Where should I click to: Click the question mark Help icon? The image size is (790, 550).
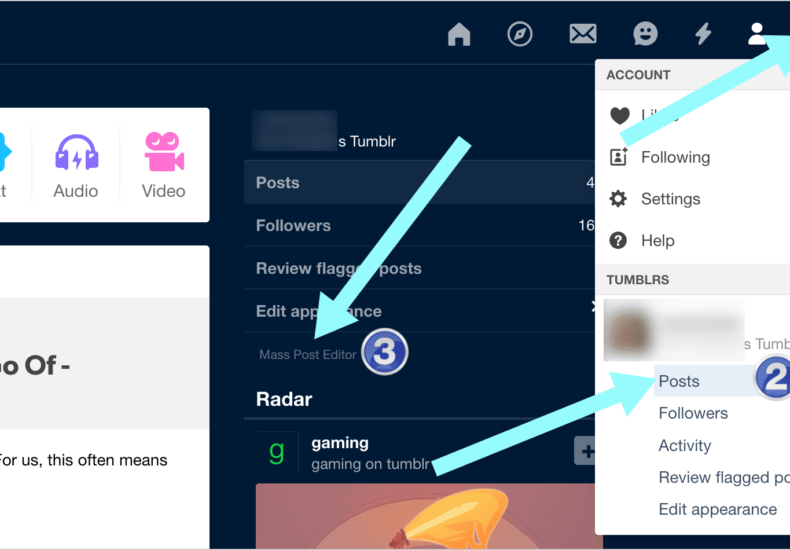[x=618, y=240]
